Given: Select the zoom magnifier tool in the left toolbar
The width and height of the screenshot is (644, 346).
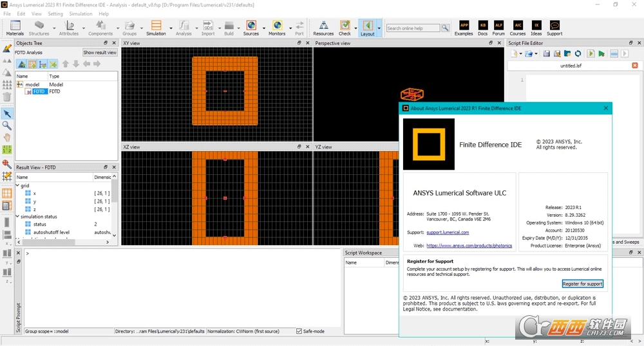Looking at the screenshot, I should point(7,125).
